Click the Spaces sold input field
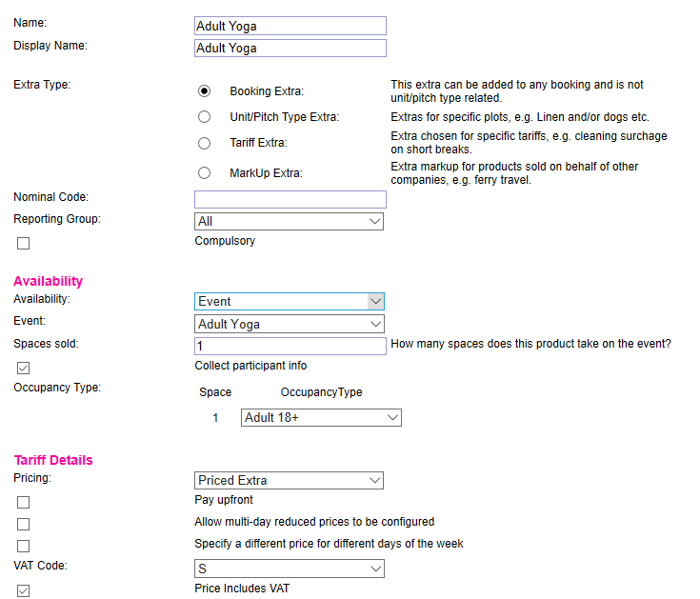This screenshot has height=599, width=700. [290, 346]
